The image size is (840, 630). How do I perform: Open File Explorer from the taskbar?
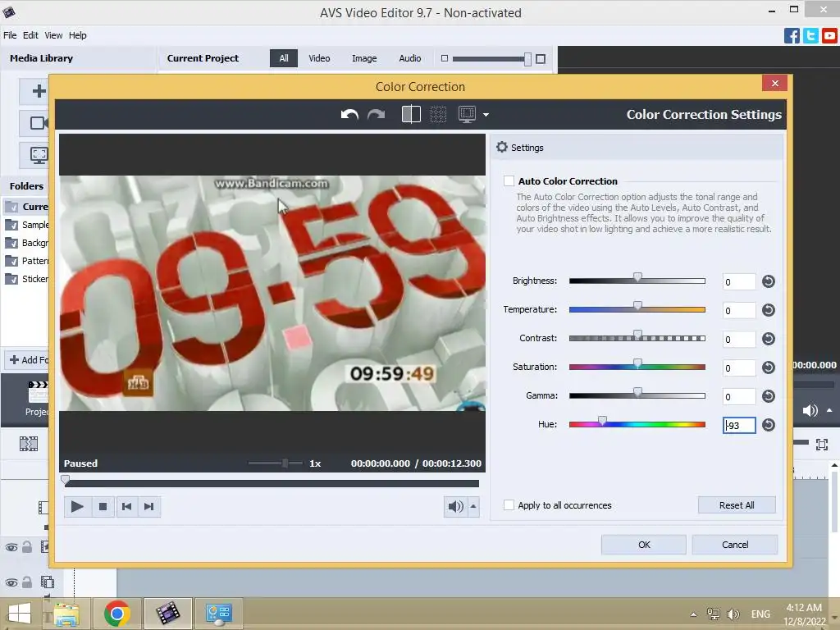pyautogui.click(x=66, y=614)
